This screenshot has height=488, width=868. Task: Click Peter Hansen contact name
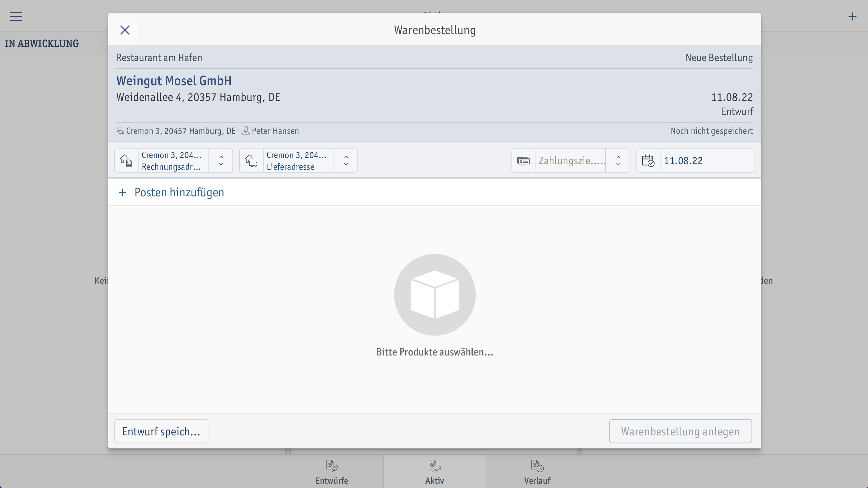(x=275, y=131)
